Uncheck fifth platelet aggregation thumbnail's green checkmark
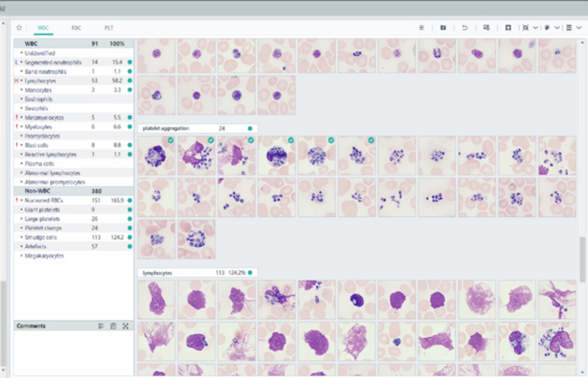Screen dimensions: 588x378 click(x=331, y=140)
